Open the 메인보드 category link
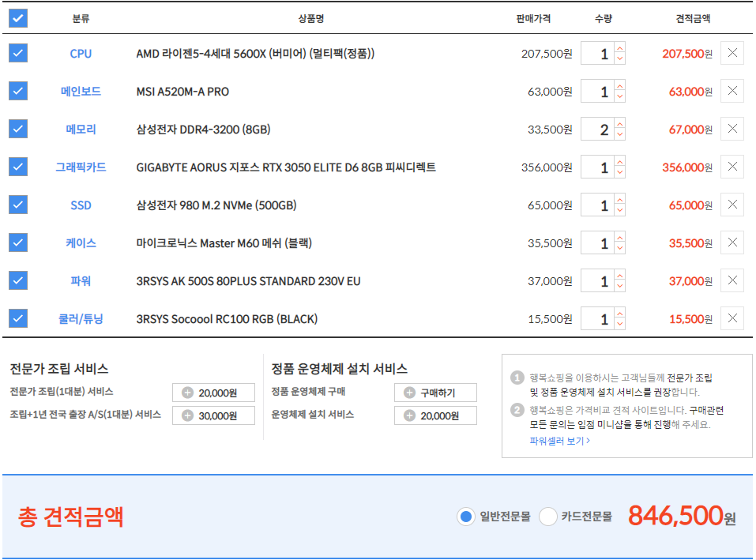756x560 pixels. 81,91
